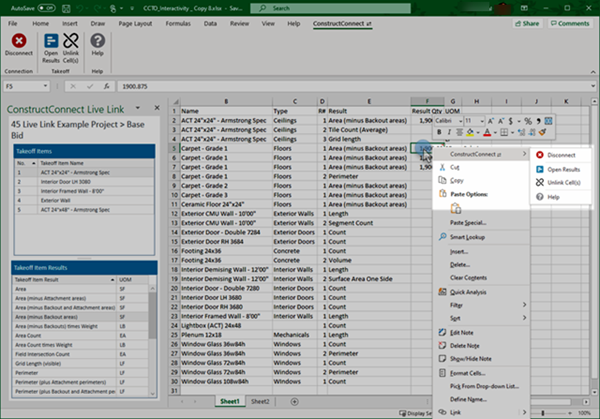The image size is (600, 419).
Task: Click the Search box in title bar
Action: [x=330, y=8]
